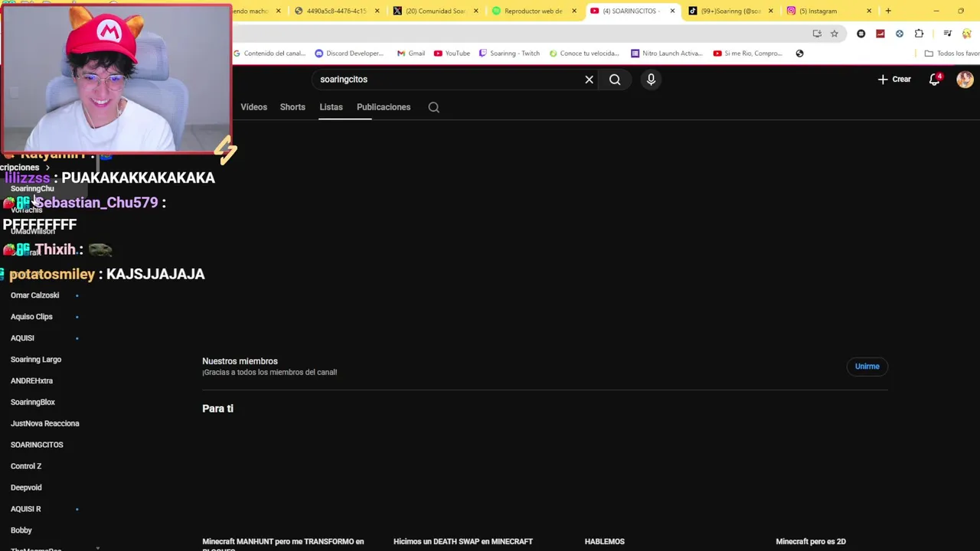Open the Gmail bookmark
Viewport: 980px width, 551px height.
(x=411, y=54)
